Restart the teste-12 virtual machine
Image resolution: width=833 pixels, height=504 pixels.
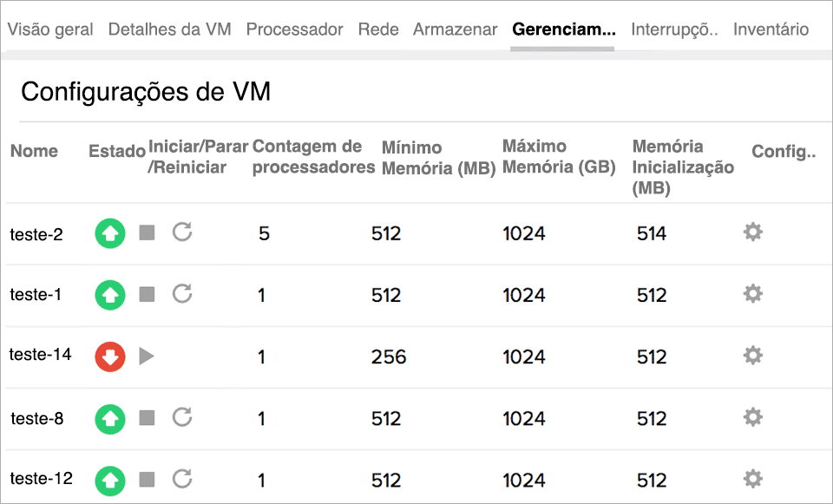pos(181,478)
